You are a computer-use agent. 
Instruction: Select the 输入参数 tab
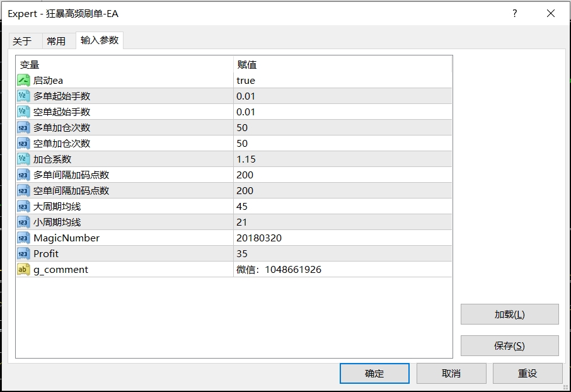pos(100,40)
